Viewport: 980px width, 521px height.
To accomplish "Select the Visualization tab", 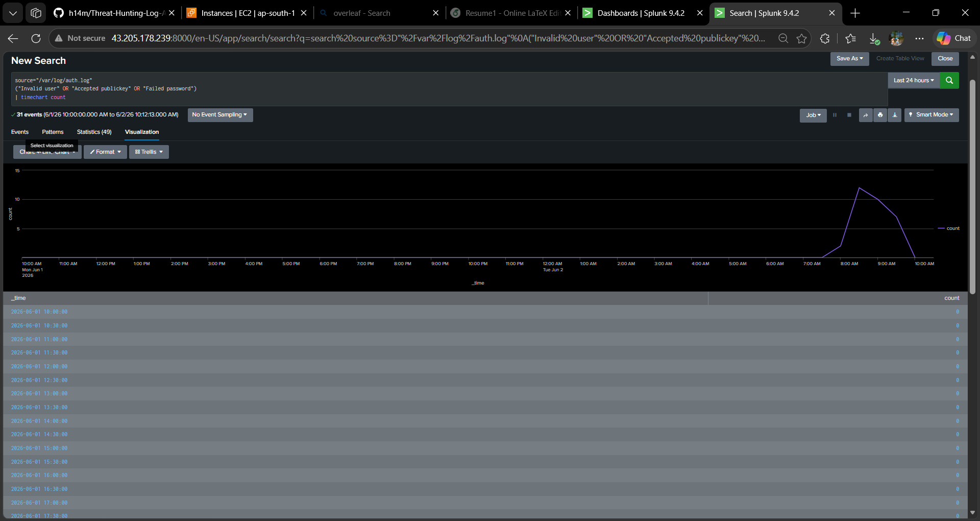I will [142, 132].
